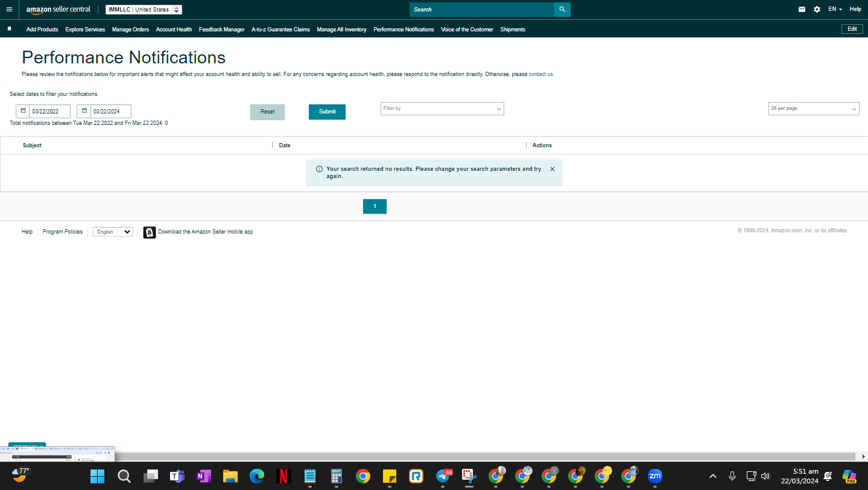
Task: Open Add Products menu item
Action: pos(42,30)
